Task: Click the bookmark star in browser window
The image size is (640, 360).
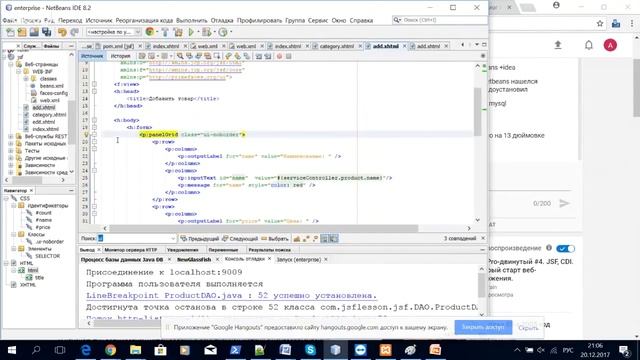Action: point(600,24)
